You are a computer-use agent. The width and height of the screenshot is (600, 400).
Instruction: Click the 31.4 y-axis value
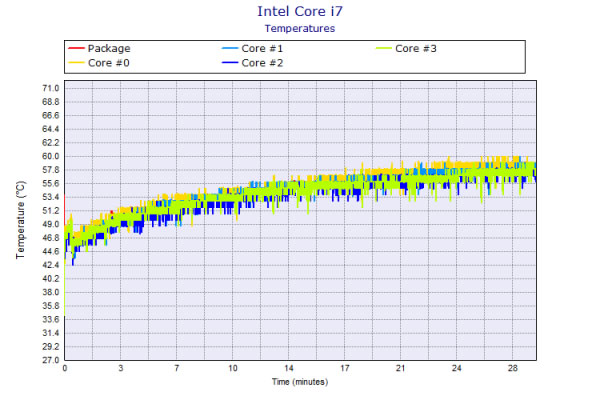tap(51, 333)
